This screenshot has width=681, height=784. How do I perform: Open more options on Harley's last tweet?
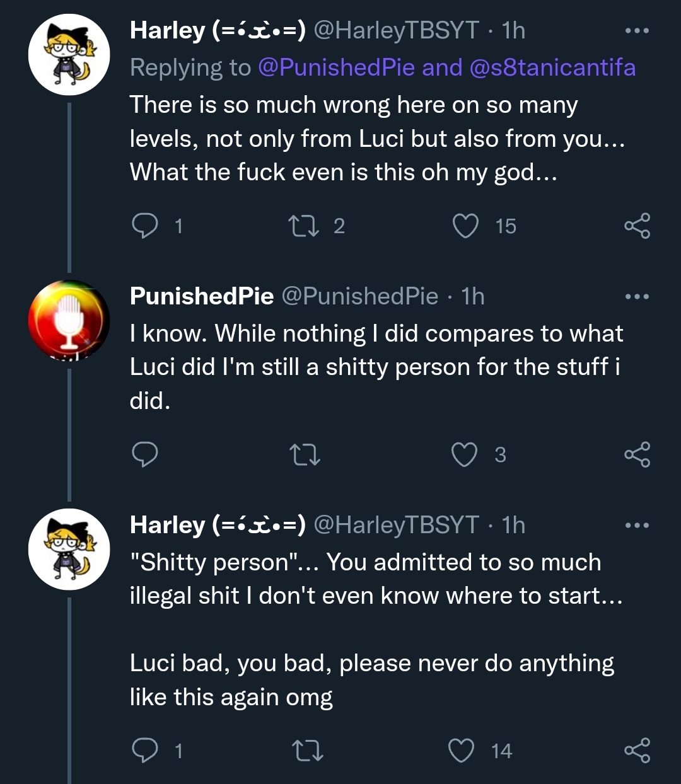637,525
